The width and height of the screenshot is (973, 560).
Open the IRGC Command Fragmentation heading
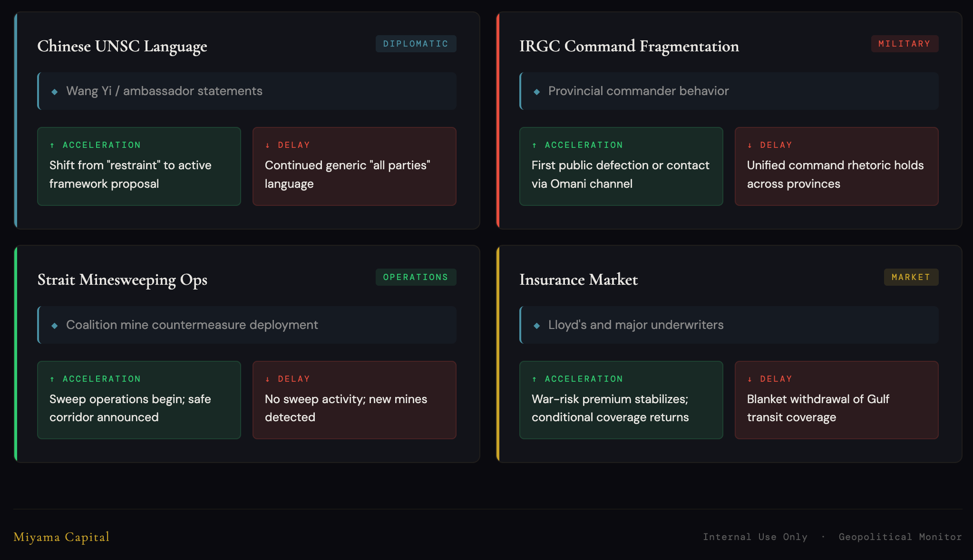pyautogui.click(x=629, y=46)
